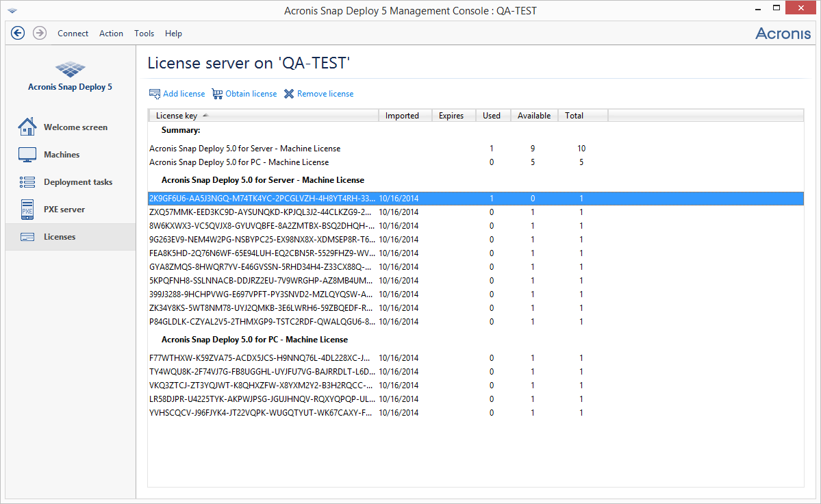Click the forward navigation arrow
The height and width of the screenshot is (504, 821).
tap(40, 32)
